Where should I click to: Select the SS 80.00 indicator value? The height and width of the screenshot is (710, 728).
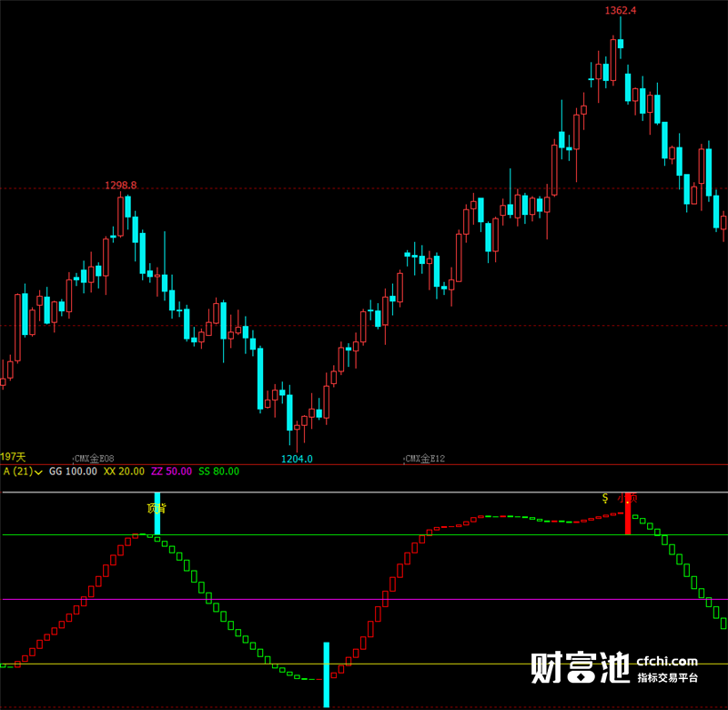tap(218, 472)
